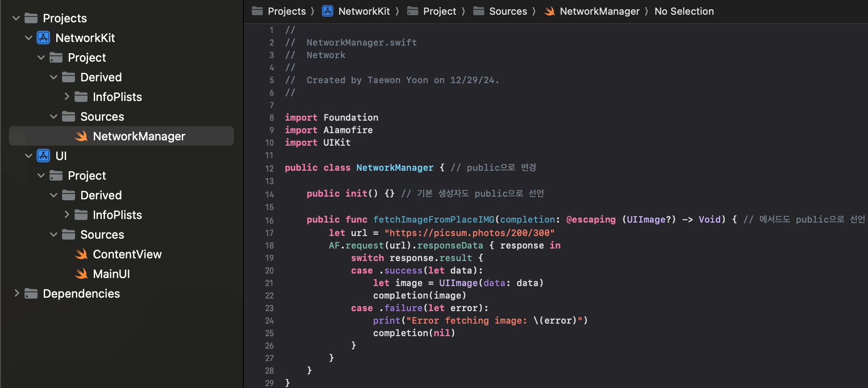
Task: Collapse the Projects root folder chevron
Action: coord(16,18)
